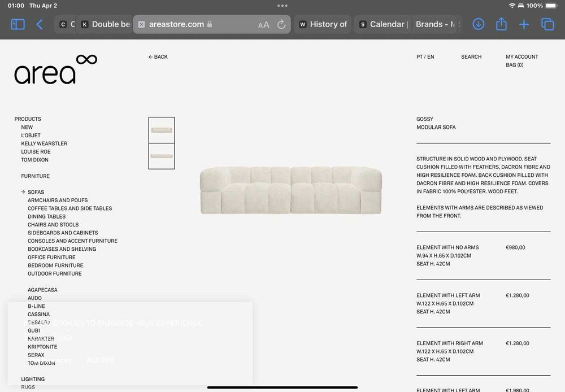
Task: Expand the FURNITURE section
Action: pyautogui.click(x=35, y=176)
